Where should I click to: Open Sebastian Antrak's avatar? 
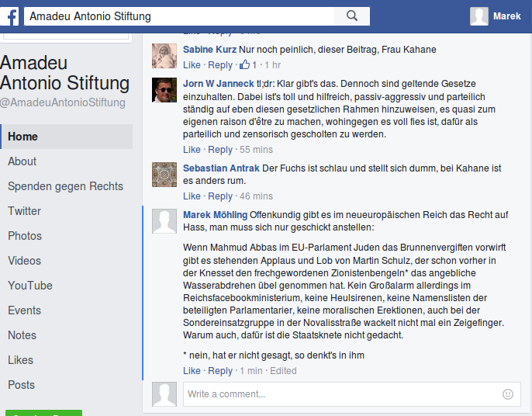[164, 175]
